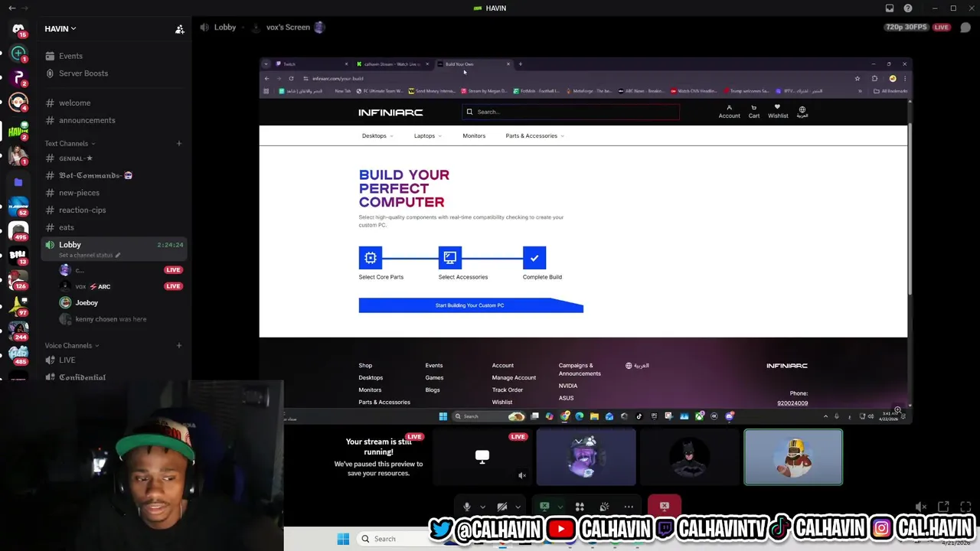Click Complete Build step icon
This screenshot has width=980, height=551.
(x=534, y=258)
